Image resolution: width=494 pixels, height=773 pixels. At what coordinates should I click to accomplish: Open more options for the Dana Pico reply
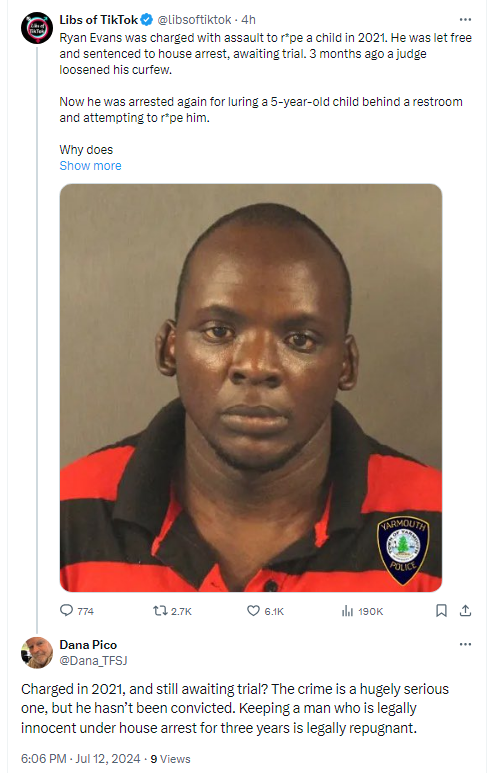[465, 644]
